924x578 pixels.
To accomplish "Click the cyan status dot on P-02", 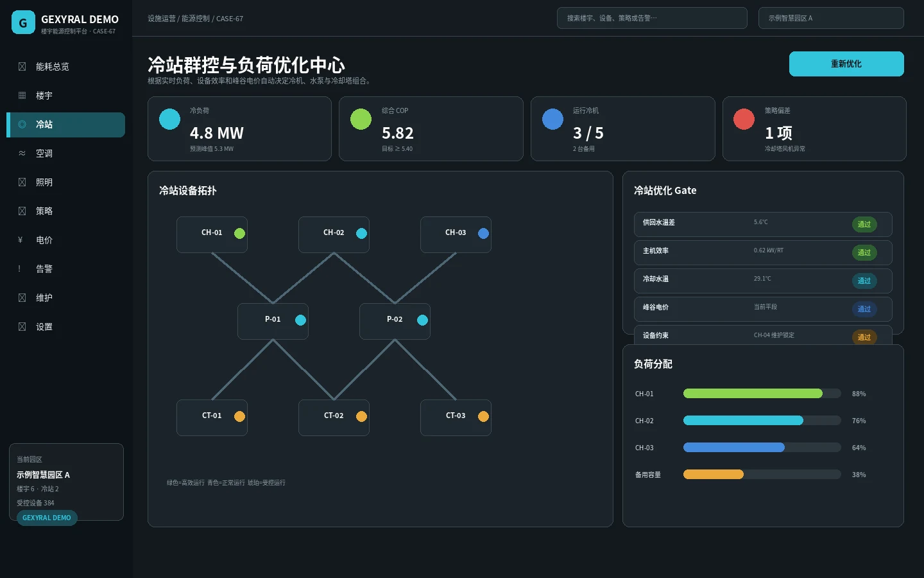I will tap(422, 320).
